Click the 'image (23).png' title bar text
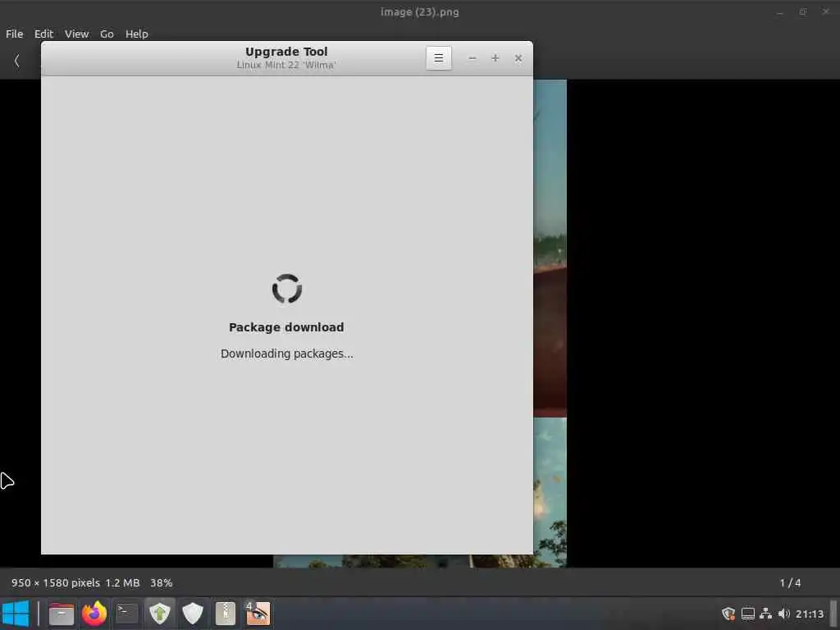The image size is (840, 630). point(419,11)
